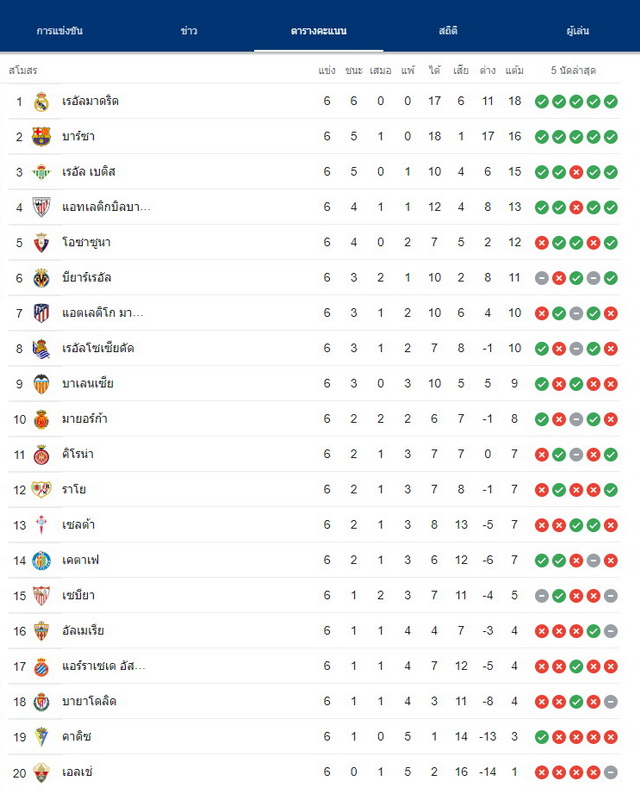640x794 pixels.
Task: Open the บาเลนเซีย team link
Action: (x=88, y=383)
